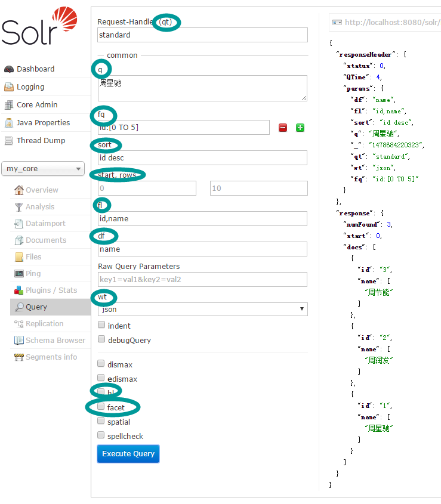Viewport: 441px width, 504px height.
Task: Open Thread Dump
Action: [41, 141]
